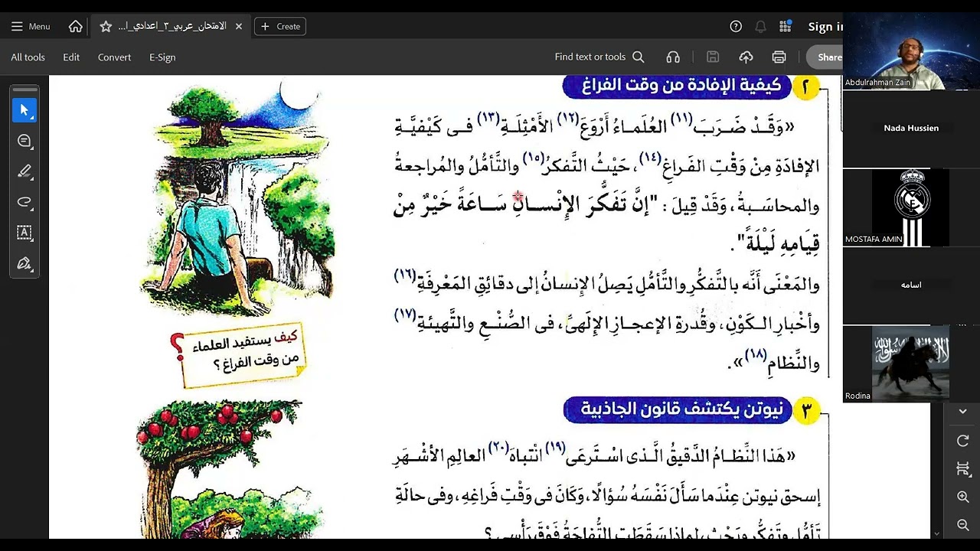The height and width of the screenshot is (551, 980).
Task: Click the scrollbar down arrow
Action: (937, 533)
